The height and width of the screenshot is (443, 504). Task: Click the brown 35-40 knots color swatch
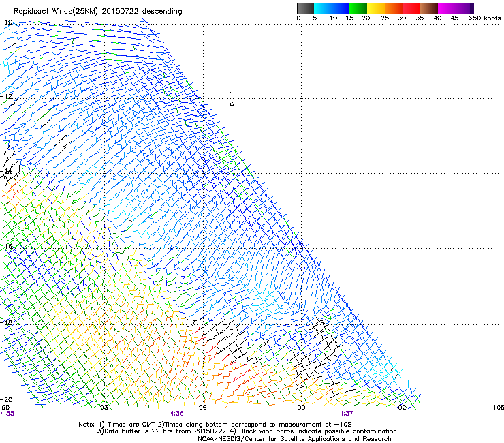[x=429, y=8]
